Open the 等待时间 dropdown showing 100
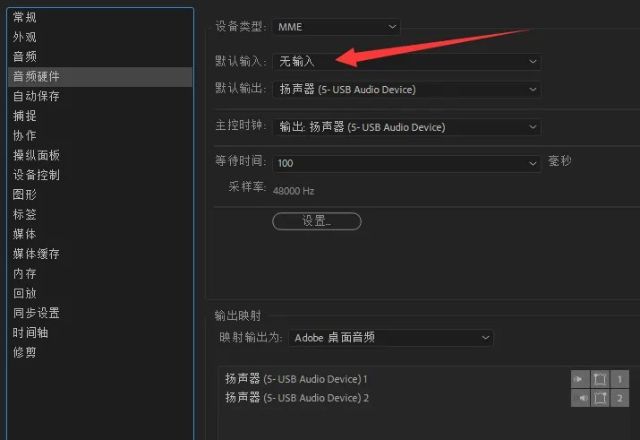Image resolution: width=640 pixels, height=440 pixels. pyautogui.click(x=407, y=163)
